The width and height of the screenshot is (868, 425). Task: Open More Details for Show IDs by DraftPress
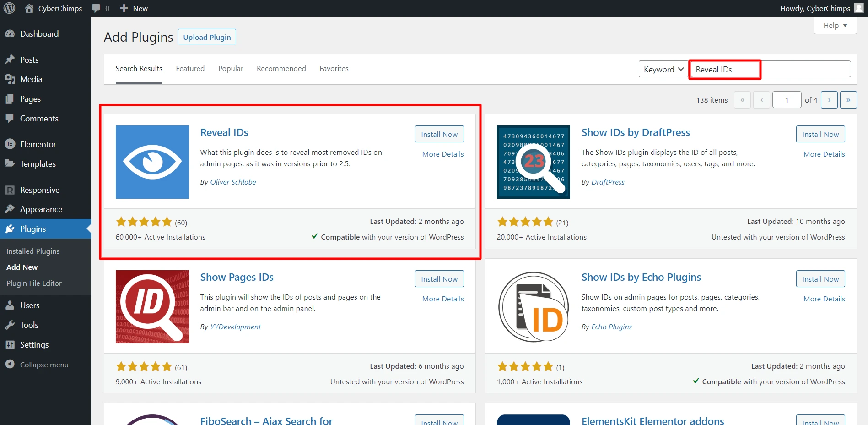point(824,154)
